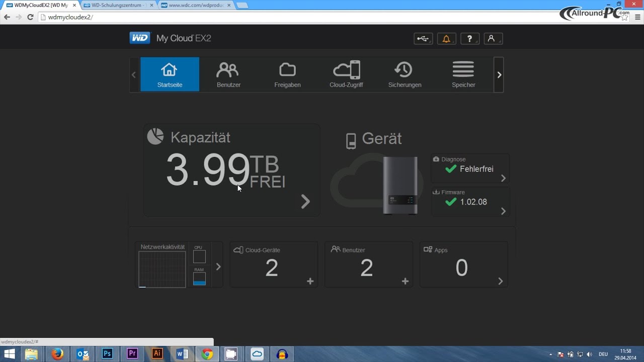644x362 pixels.
Task: Expand Kapazität details arrow
Action: tap(305, 202)
